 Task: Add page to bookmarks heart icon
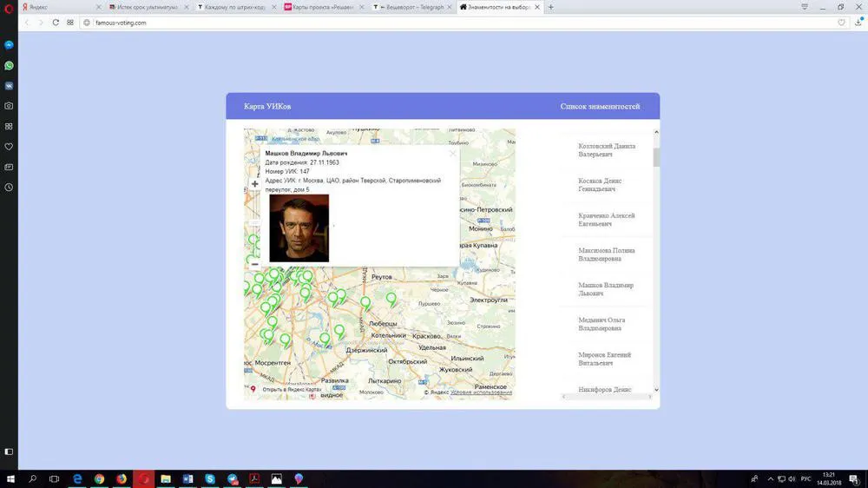coord(841,23)
